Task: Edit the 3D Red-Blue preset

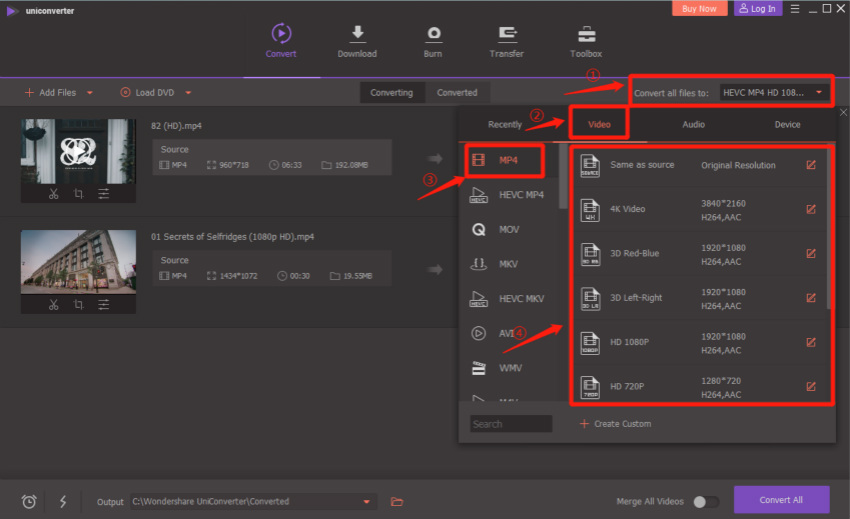Action: [811, 253]
